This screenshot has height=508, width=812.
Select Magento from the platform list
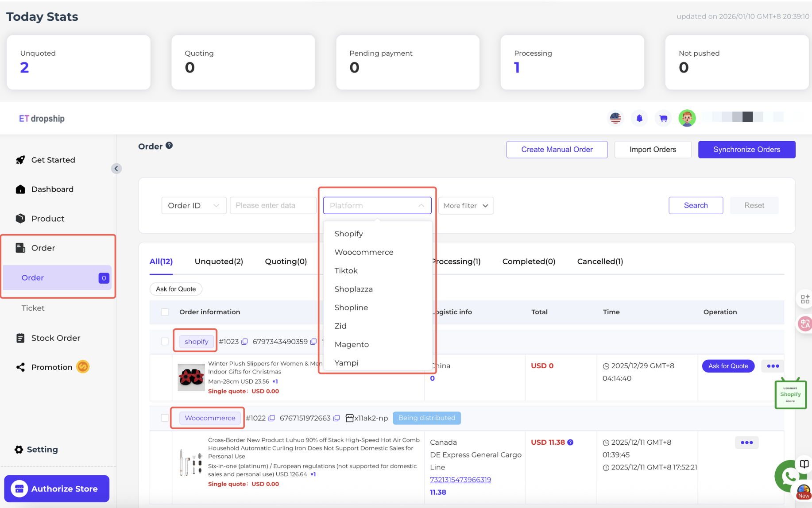pyautogui.click(x=352, y=344)
